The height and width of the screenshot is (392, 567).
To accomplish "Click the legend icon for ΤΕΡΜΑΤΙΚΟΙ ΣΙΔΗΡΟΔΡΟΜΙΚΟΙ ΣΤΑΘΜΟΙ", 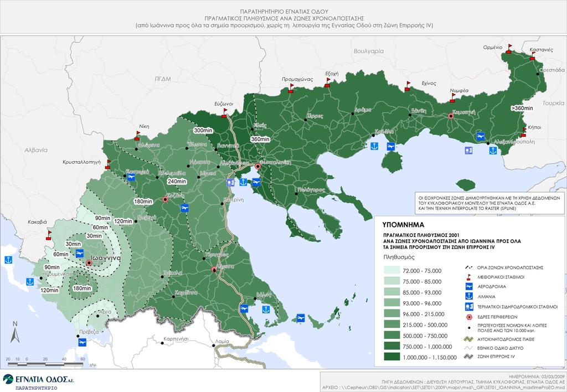I will tap(468, 307).
